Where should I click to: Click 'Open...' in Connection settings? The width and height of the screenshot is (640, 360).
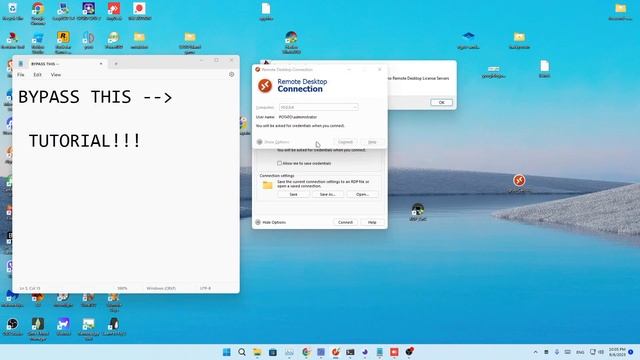pos(362,194)
